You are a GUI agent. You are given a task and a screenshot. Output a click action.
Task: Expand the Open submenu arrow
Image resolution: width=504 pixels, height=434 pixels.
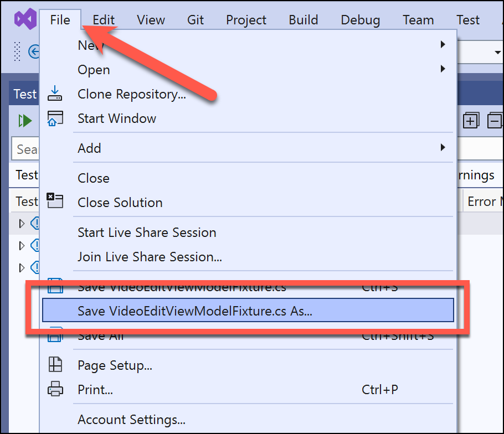pyautogui.click(x=443, y=69)
